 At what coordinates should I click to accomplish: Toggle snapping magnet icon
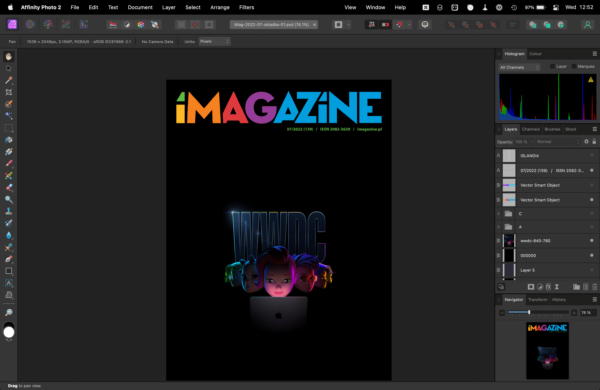[x=399, y=24]
